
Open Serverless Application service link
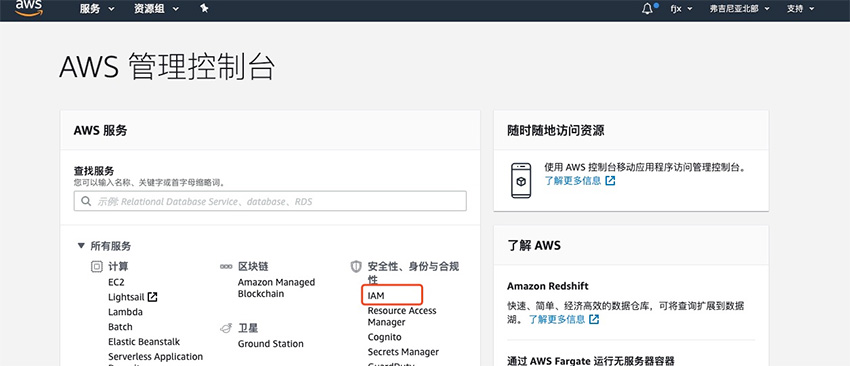click(155, 357)
